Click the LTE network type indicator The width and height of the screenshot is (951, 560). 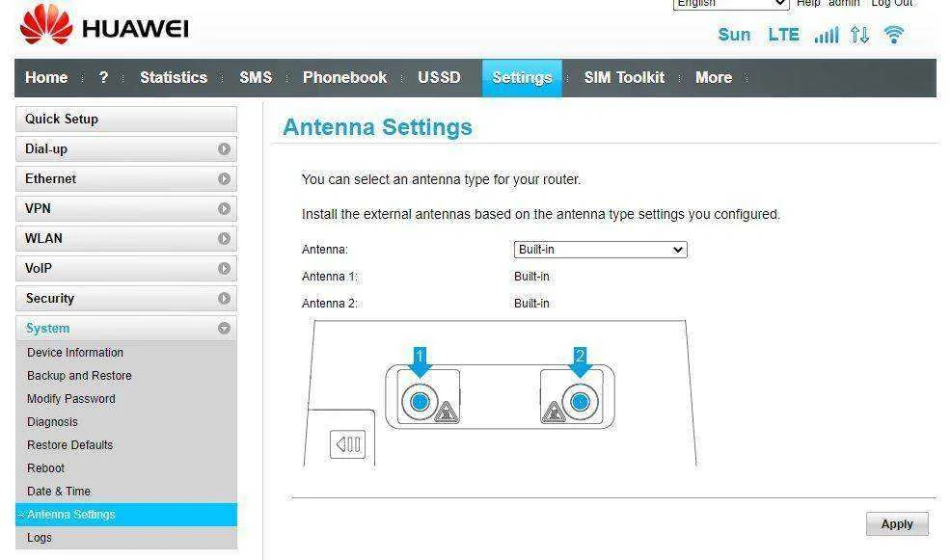click(x=783, y=35)
